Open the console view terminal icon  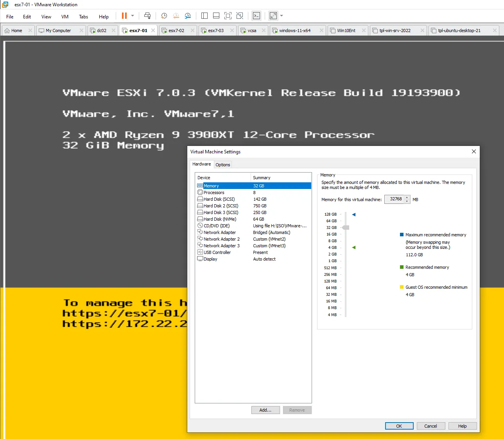click(x=256, y=16)
